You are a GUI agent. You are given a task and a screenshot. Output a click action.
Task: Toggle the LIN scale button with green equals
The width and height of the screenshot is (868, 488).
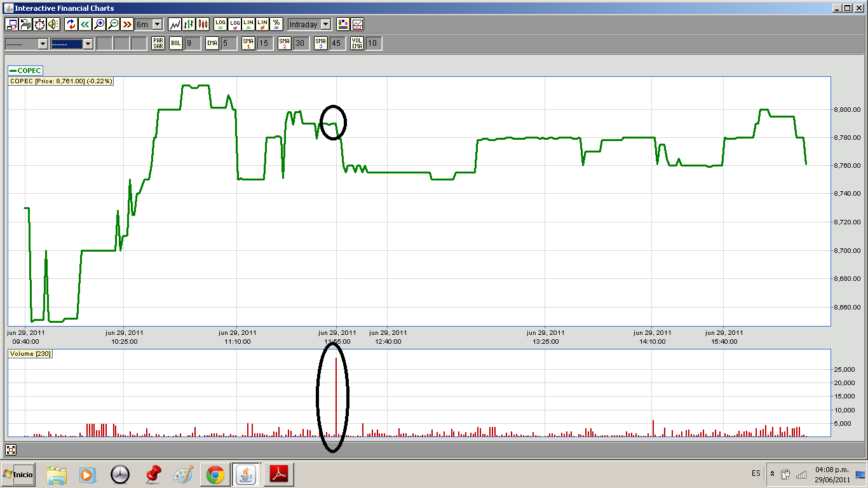click(x=248, y=24)
